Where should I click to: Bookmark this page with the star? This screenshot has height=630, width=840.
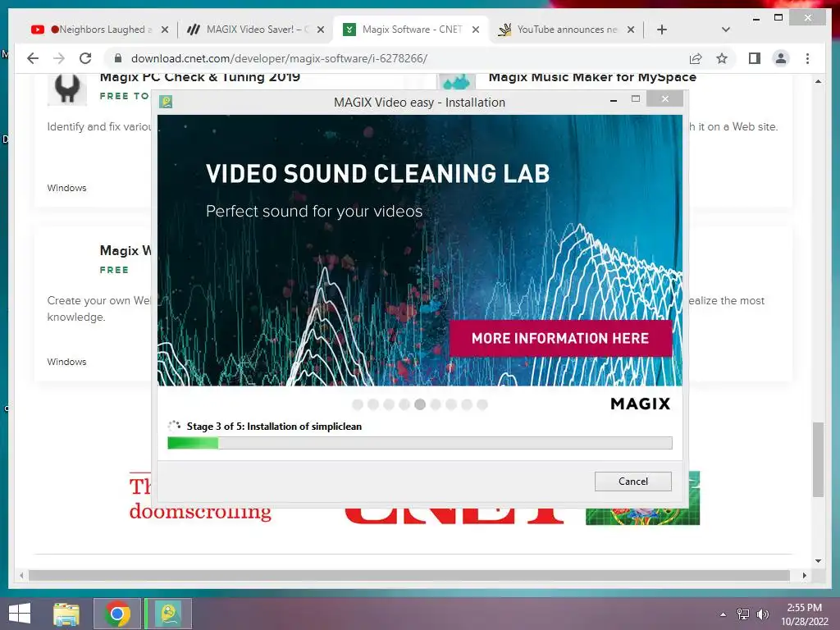[x=722, y=58]
